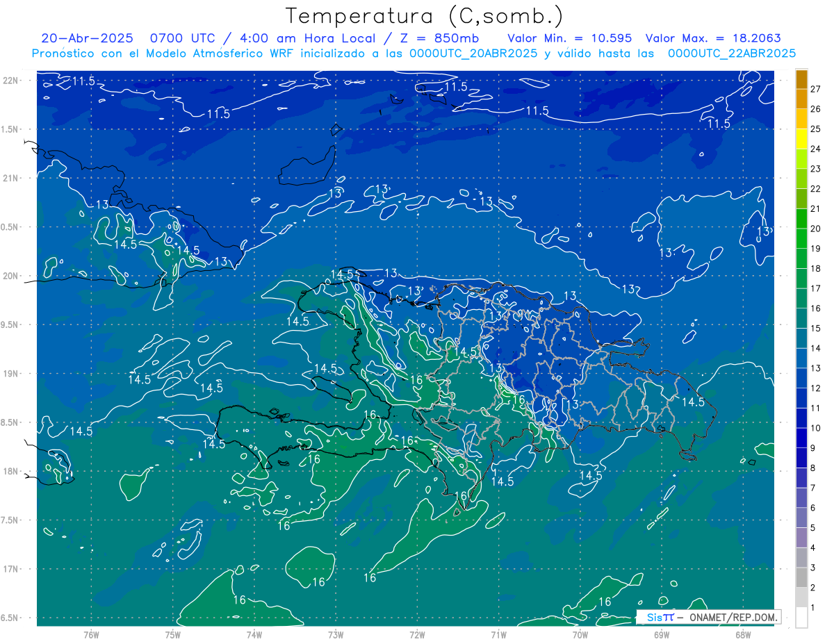This screenshot has height=644, width=834.
Task: Click 'Valor Max. = 18.2063' text
Action: click(x=713, y=38)
